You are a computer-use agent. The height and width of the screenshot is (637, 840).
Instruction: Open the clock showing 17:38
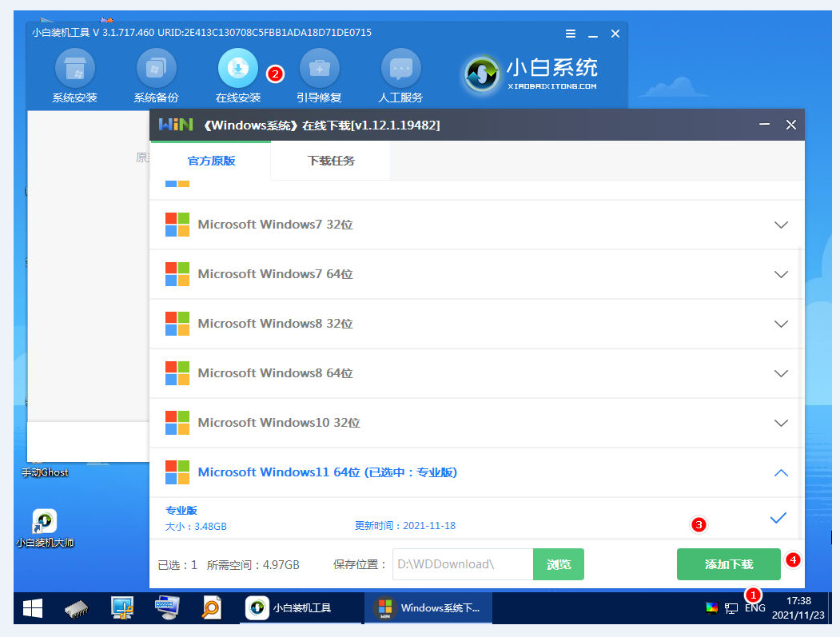tap(798, 608)
